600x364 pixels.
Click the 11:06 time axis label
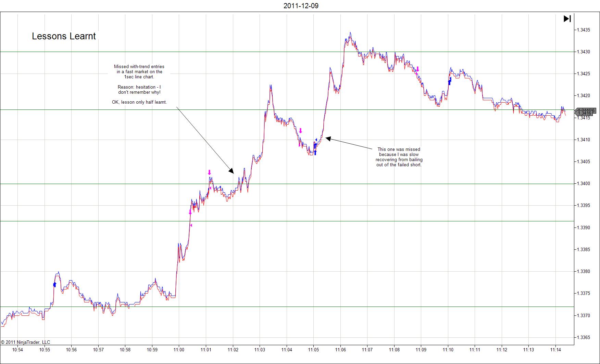click(x=340, y=350)
